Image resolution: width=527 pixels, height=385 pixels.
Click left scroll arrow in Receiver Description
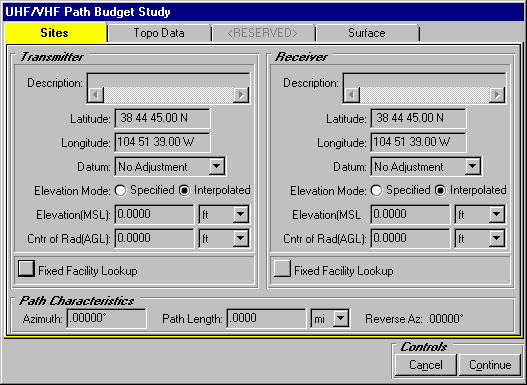point(352,95)
